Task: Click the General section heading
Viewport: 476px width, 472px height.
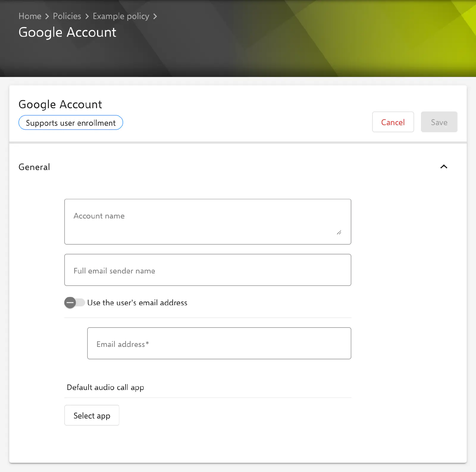Action: [x=34, y=167]
